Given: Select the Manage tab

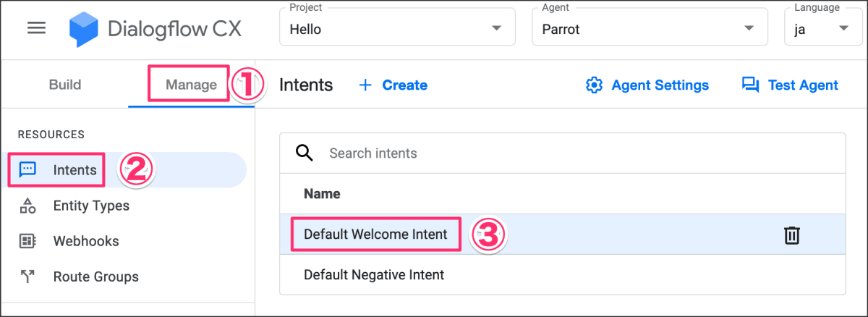Looking at the screenshot, I should [191, 85].
